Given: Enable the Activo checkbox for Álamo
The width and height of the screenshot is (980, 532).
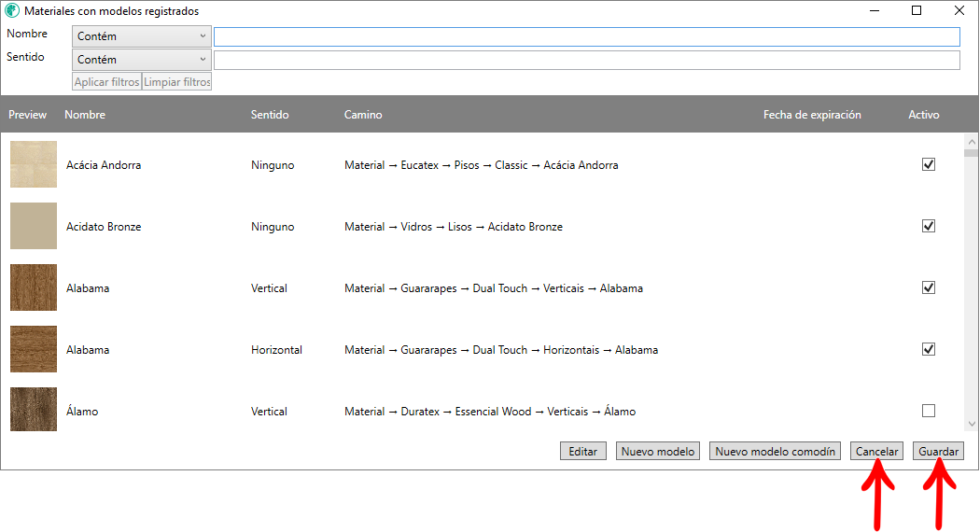Looking at the screenshot, I should (928, 411).
